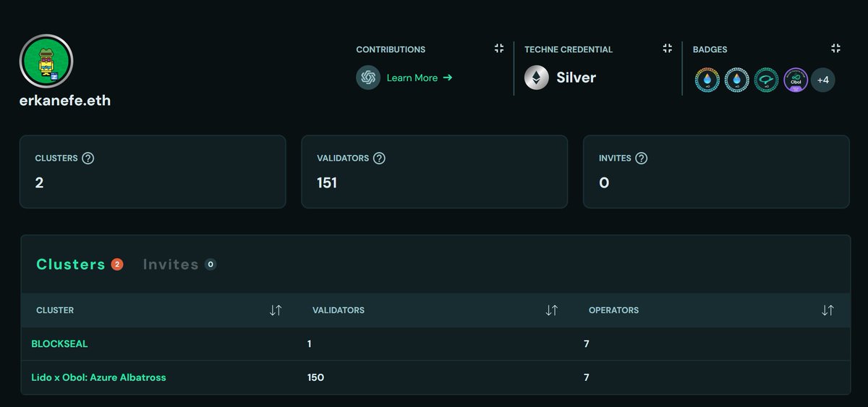Click BLOCKSEAL row operators value 7
This screenshot has height=407, width=868.
tap(587, 344)
